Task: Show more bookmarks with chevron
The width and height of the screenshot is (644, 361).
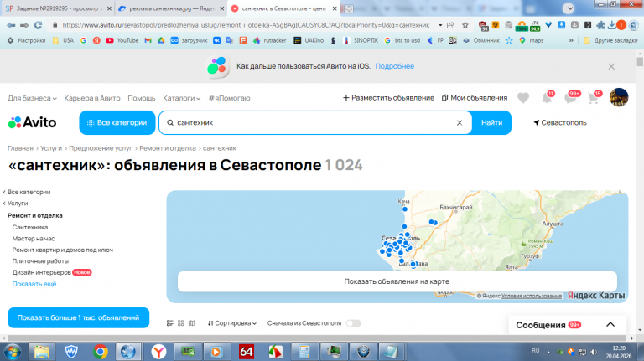Action: [571, 40]
